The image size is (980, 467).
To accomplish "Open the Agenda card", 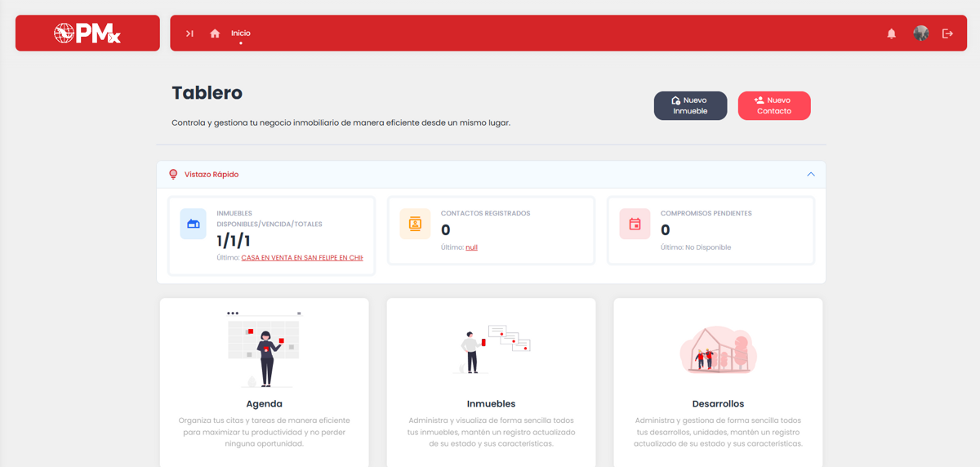I will (x=264, y=403).
